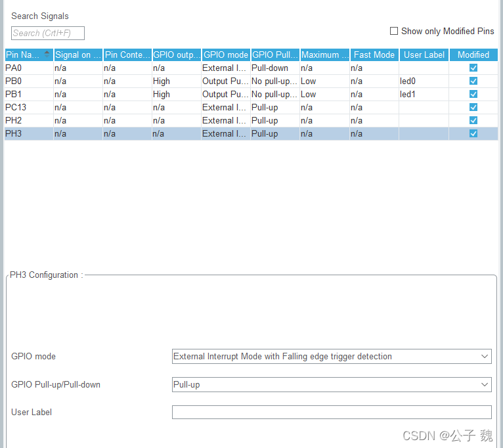Click No pull-up cell for PB0
This screenshot has width=503, height=448.
(275, 81)
